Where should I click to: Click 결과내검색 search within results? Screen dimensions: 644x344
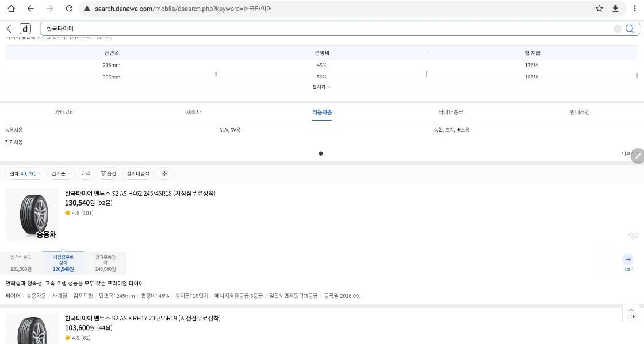pos(138,173)
